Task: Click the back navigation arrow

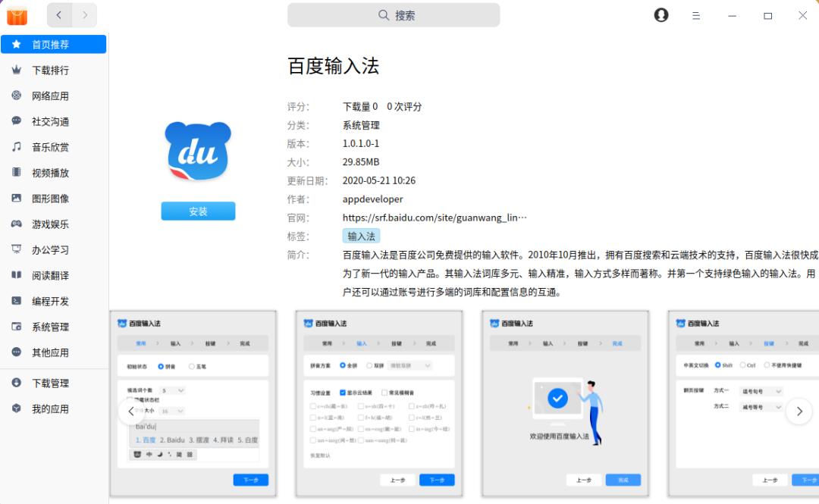Action: click(x=59, y=14)
